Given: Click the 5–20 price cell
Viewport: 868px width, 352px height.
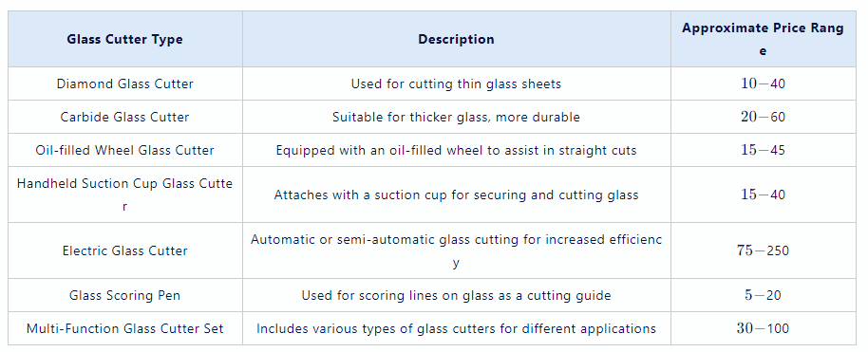Looking at the screenshot, I should (x=763, y=296).
